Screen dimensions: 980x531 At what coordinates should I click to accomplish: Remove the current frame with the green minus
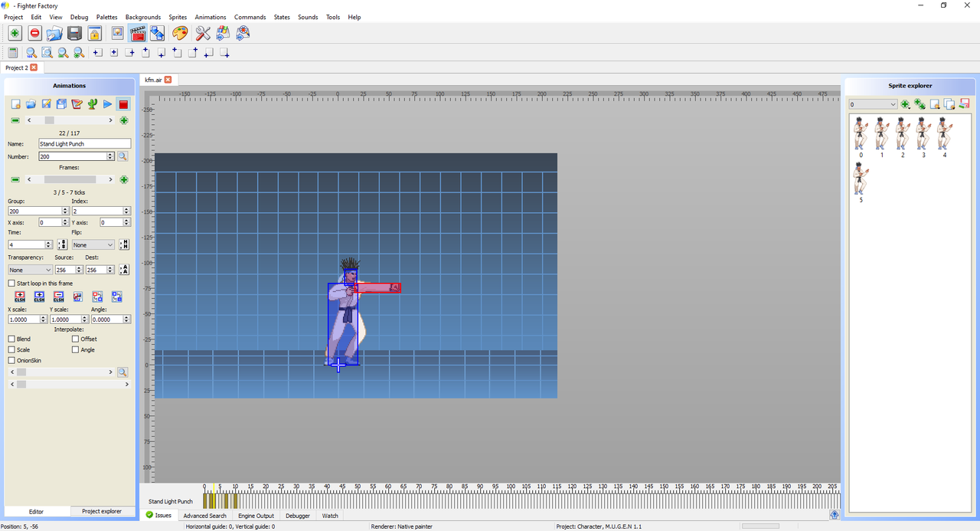[15, 179]
